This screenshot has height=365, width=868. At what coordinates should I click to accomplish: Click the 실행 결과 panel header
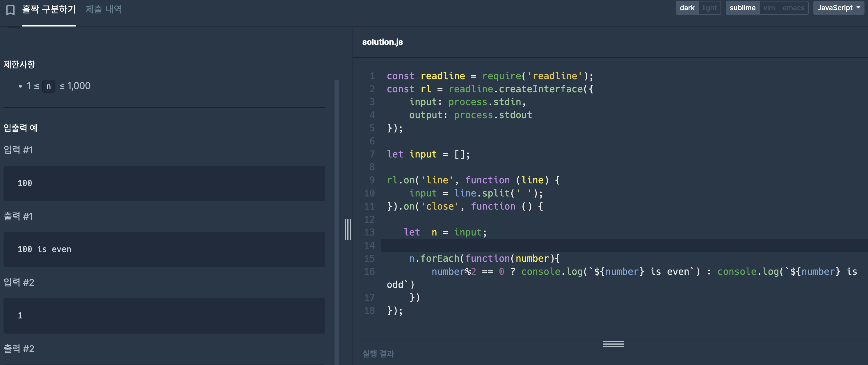click(x=378, y=354)
